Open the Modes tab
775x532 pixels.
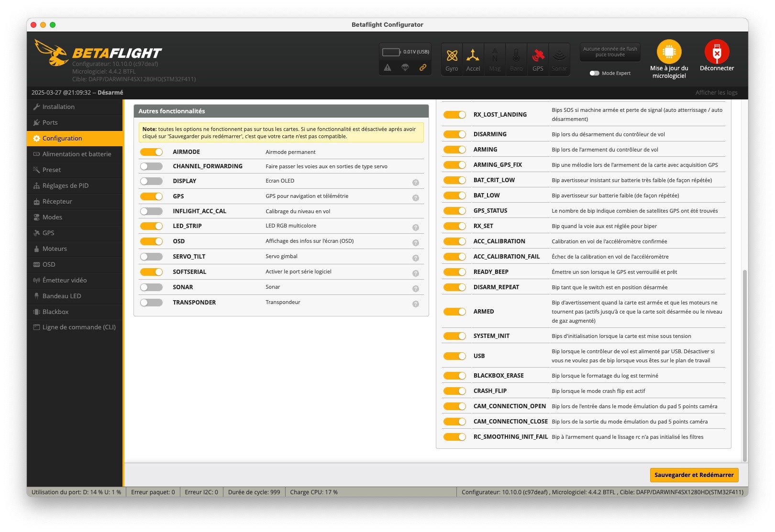coord(75,217)
